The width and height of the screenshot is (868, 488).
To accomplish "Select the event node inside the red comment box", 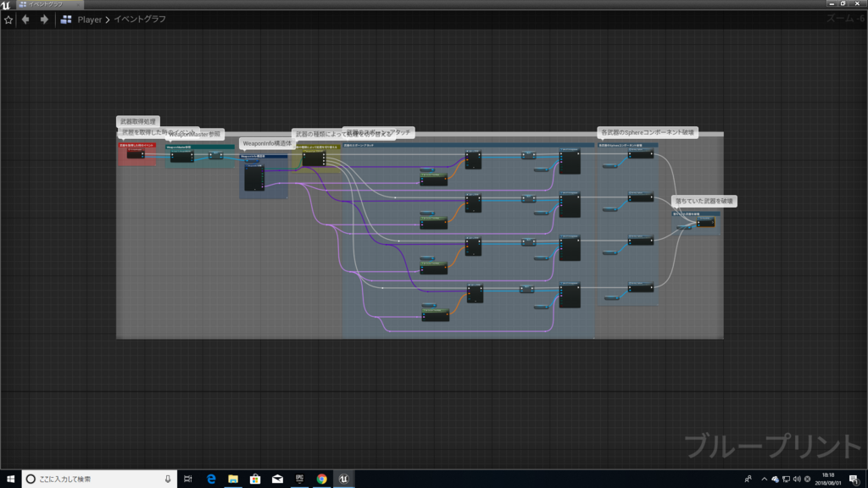I will [135, 154].
